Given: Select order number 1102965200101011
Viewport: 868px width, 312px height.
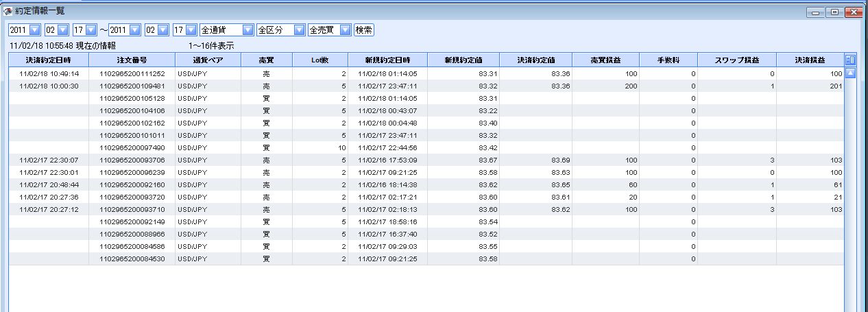Looking at the screenshot, I should [x=132, y=135].
